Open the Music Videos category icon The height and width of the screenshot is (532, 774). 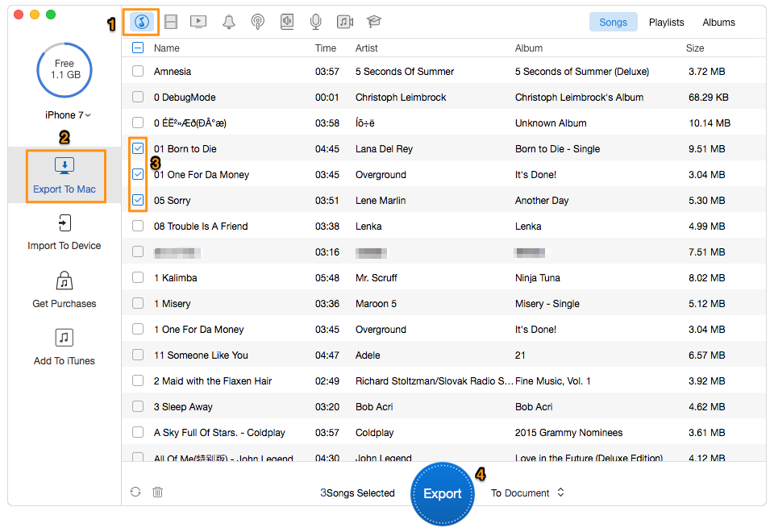click(x=345, y=22)
